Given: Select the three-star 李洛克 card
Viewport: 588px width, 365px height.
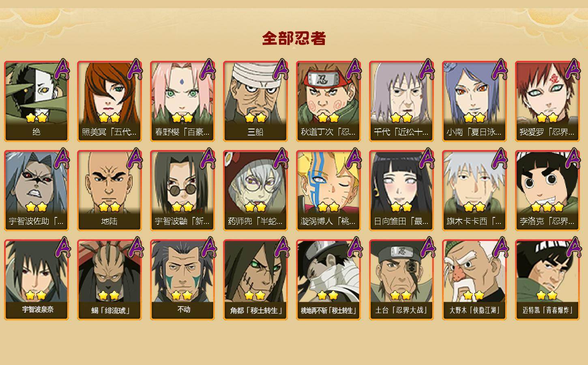Looking at the screenshot, I should [547, 191].
